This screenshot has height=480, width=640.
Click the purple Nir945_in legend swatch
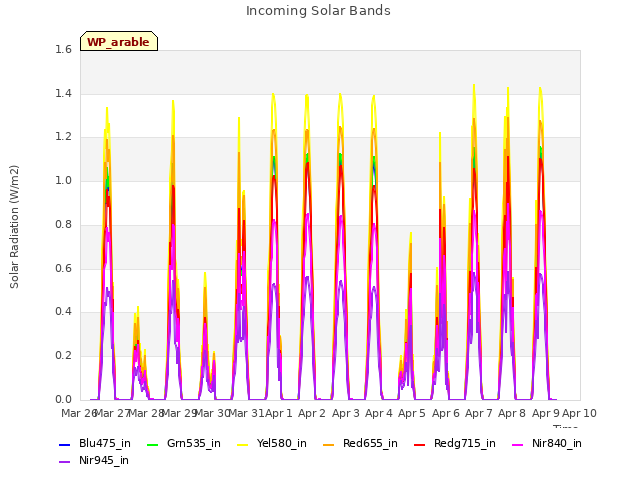pyautogui.click(x=64, y=462)
